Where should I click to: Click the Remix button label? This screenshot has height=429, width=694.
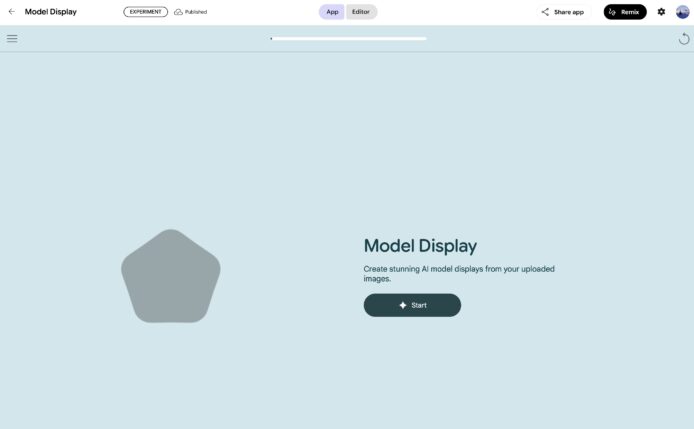(x=631, y=12)
